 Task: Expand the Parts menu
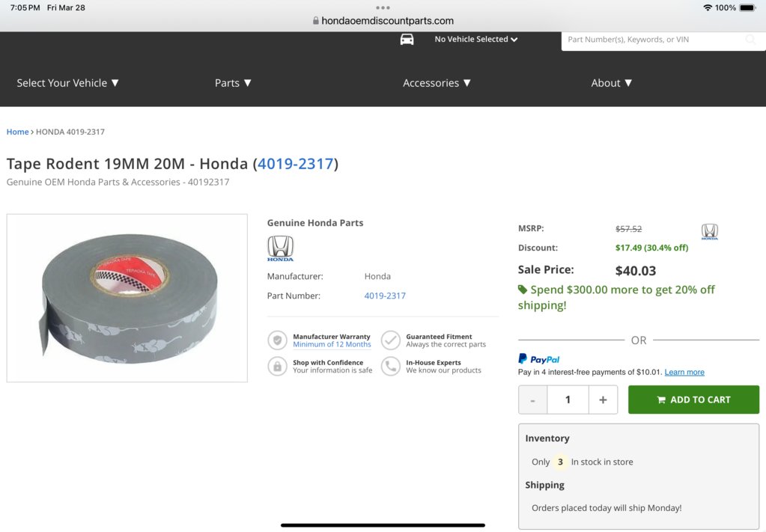pos(233,83)
